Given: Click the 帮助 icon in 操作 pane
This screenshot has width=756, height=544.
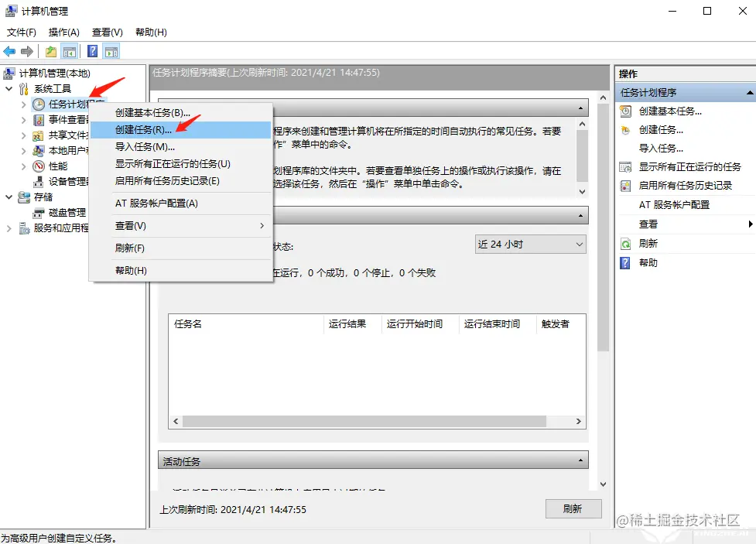Looking at the screenshot, I should click(x=625, y=262).
